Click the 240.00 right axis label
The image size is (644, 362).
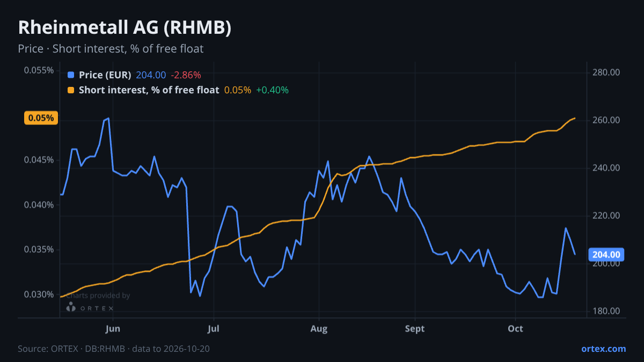(606, 168)
